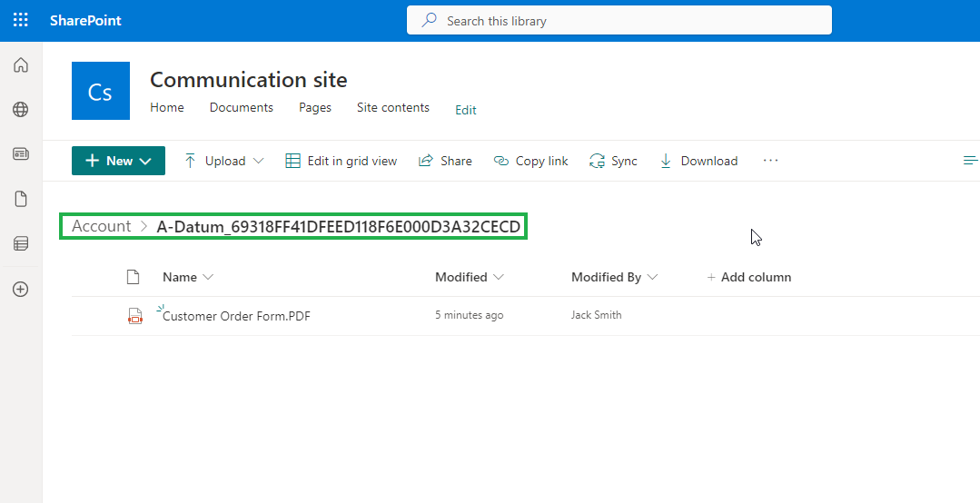This screenshot has height=503, width=980.
Task: Click A-Datum folder breadcrumb name
Action: point(338,227)
